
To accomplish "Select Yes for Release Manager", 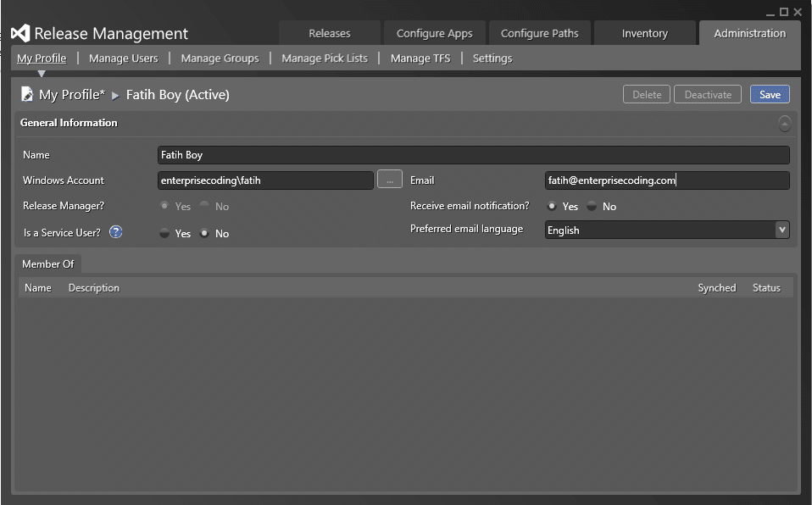I will pos(164,206).
